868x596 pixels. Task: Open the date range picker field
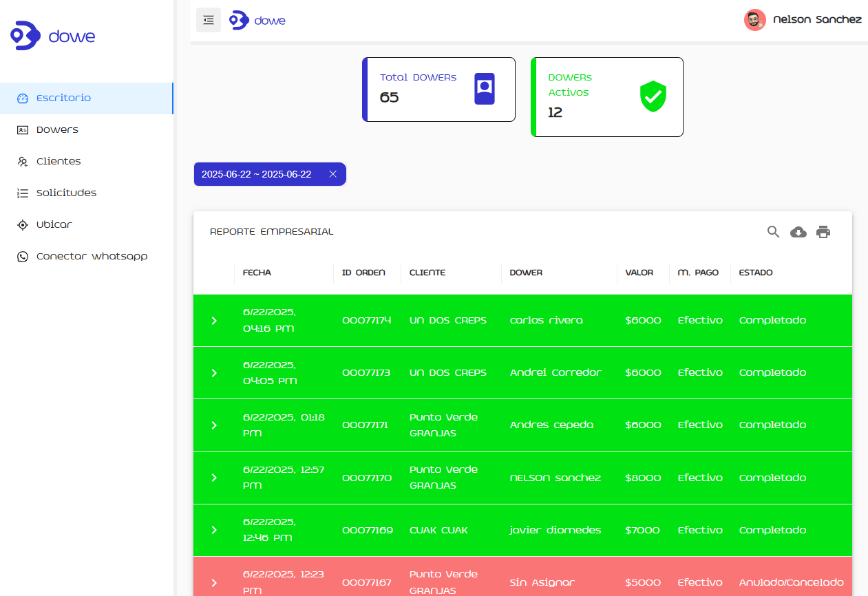[x=256, y=174]
